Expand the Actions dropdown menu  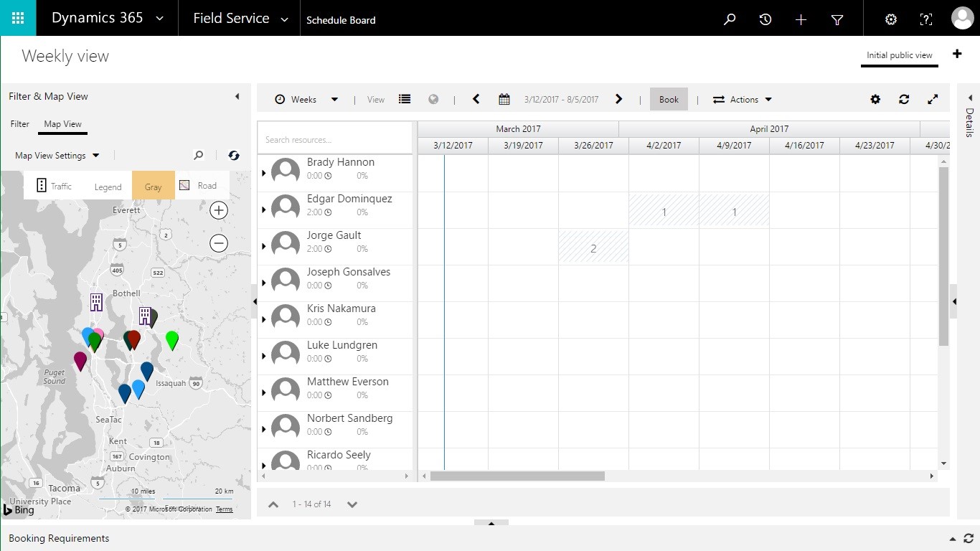coord(743,100)
